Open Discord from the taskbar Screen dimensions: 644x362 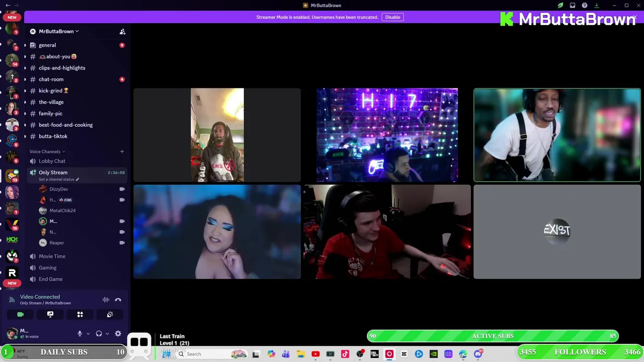[478, 354]
